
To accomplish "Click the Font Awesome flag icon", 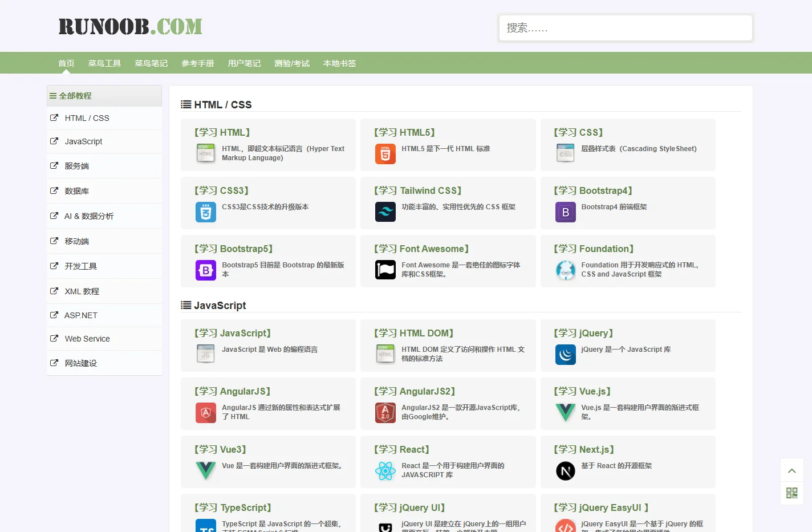I will pyautogui.click(x=385, y=270).
